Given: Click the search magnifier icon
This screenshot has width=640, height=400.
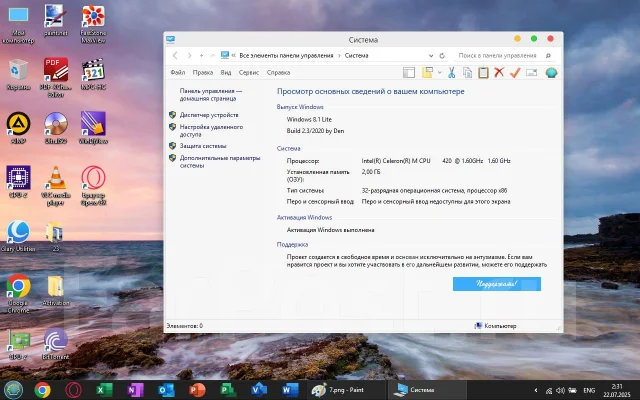Looking at the screenshot, I should (x=548, y=56).
